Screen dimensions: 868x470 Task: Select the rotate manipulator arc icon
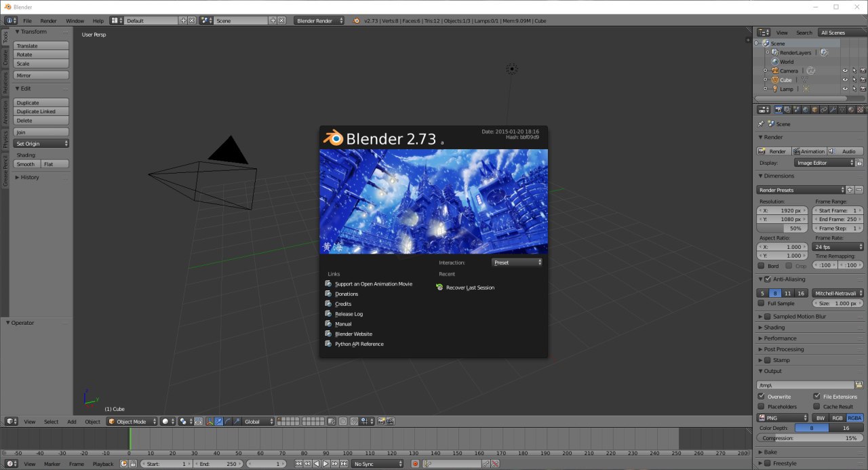point(228,421)
